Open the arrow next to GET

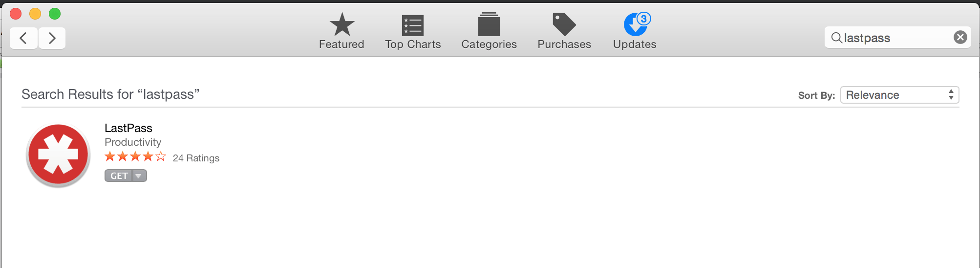(139, 176)
